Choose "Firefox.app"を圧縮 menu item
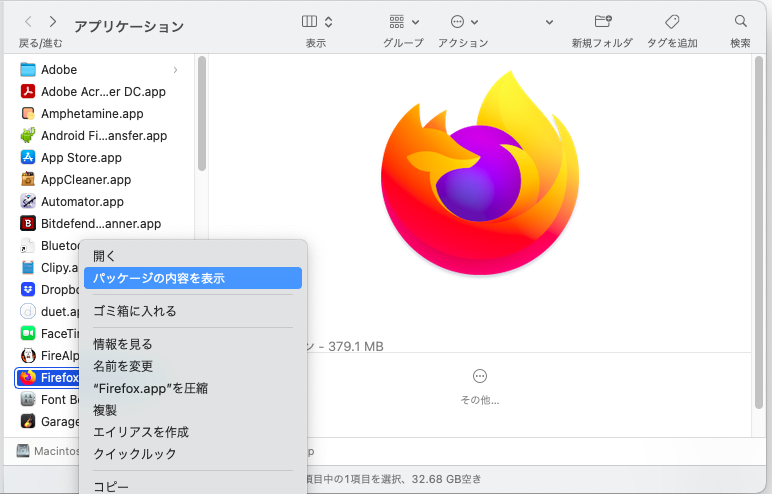This screenshot has width=772, height=494. (x=193, y=389)
